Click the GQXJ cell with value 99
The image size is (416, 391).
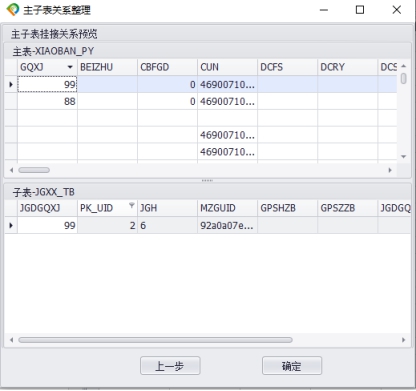[x=47, y=84]
